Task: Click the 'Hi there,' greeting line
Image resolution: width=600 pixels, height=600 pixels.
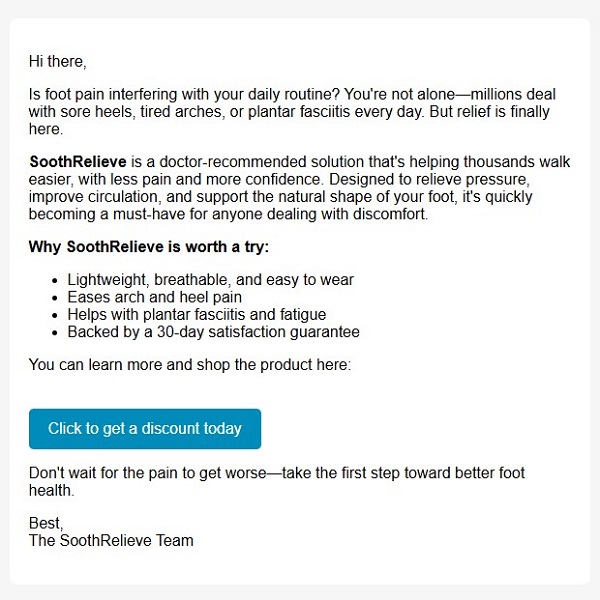Action: point(58,62)
